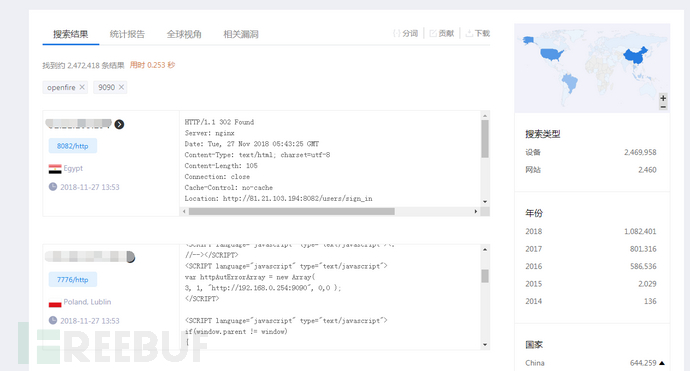Zoom out on the world map
This screenshot has height=371, width=690.
tap(663, 107)
